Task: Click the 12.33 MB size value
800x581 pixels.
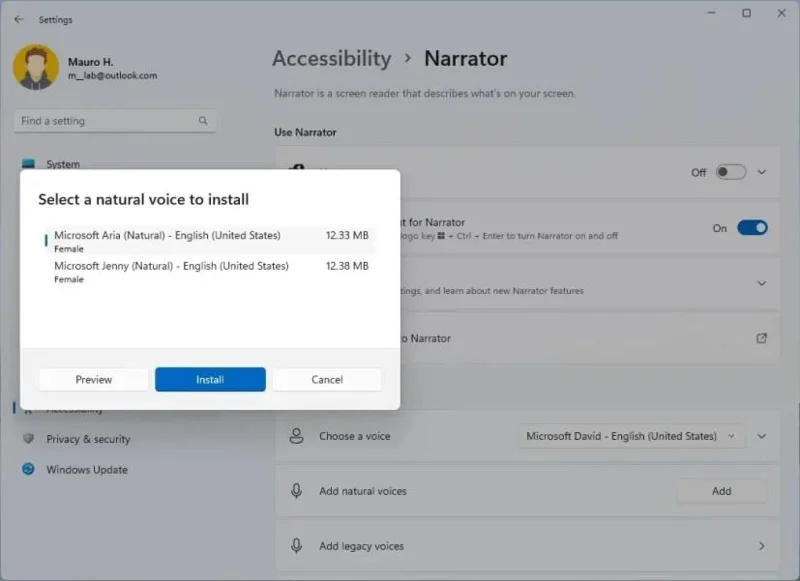Action: pos(347,235)
